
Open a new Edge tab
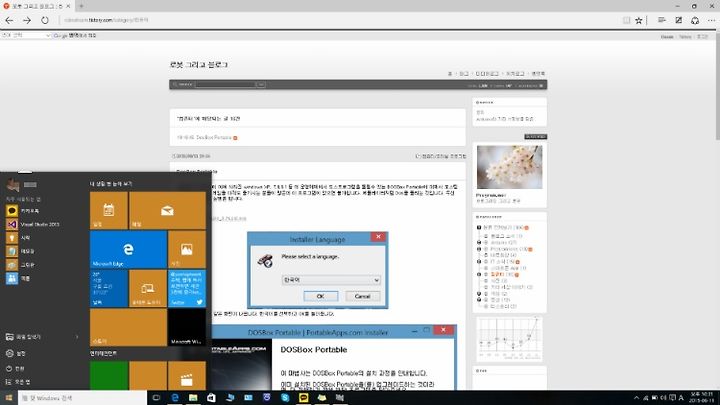pos(81,6)
